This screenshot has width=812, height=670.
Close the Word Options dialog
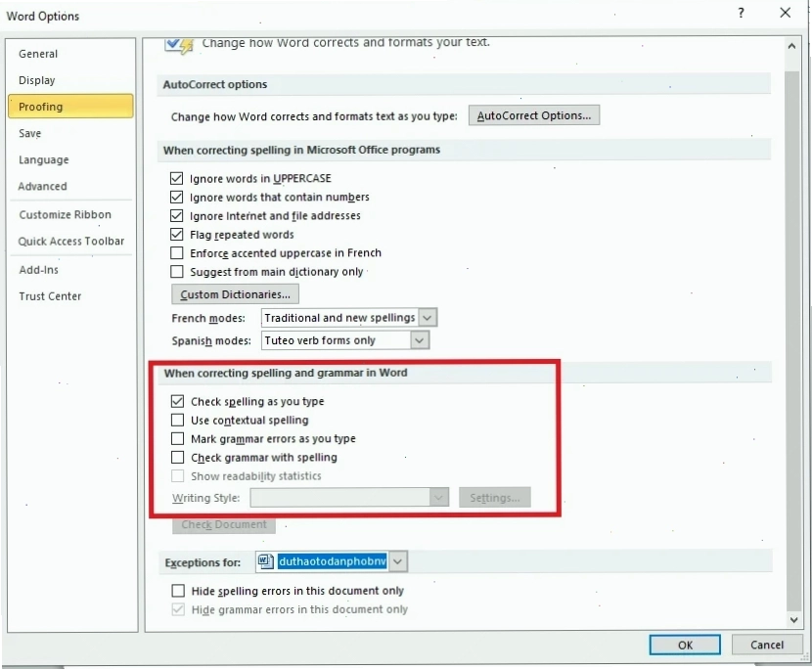[785, 13]
